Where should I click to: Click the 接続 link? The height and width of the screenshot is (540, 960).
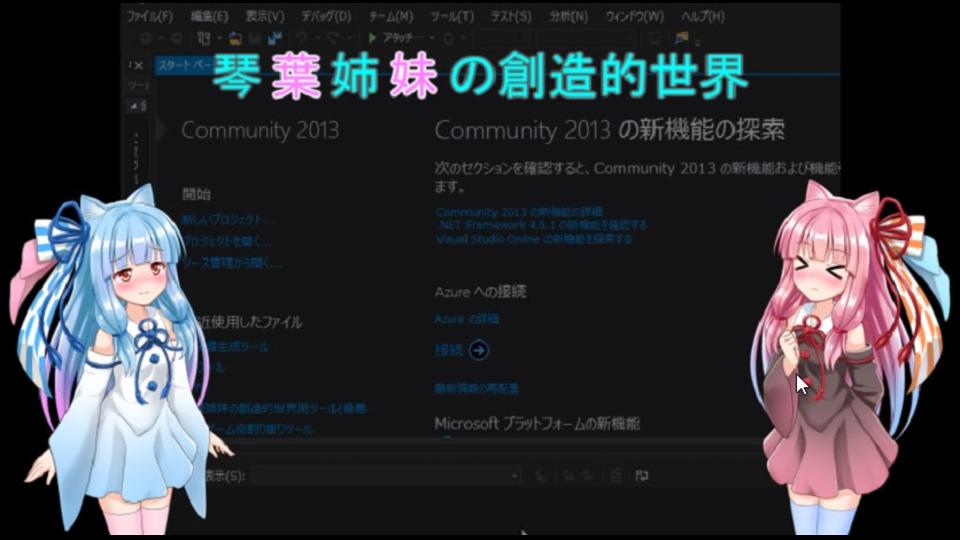click(x=449, y=350)
